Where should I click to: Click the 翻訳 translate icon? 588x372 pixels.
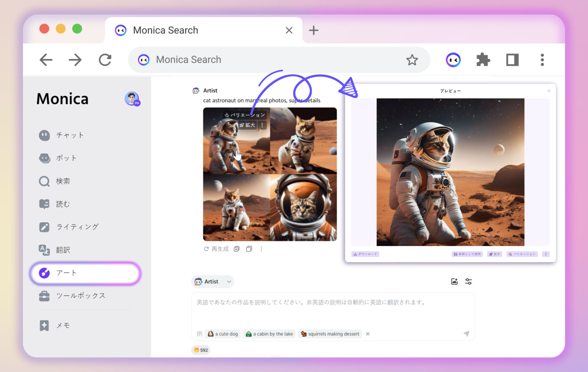[x=44, y=250]
